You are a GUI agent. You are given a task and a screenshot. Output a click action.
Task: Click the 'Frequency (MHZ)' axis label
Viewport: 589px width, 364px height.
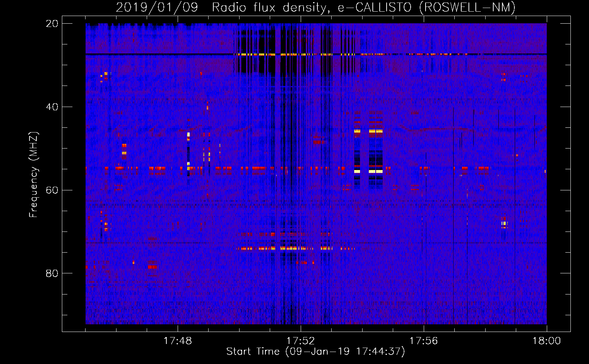[33, 175]
